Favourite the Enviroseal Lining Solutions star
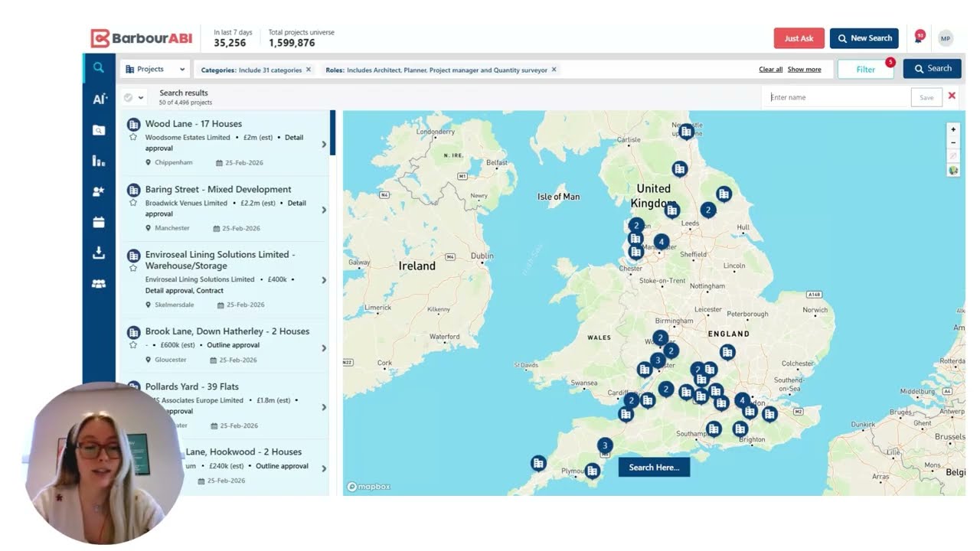 (133, 268)
